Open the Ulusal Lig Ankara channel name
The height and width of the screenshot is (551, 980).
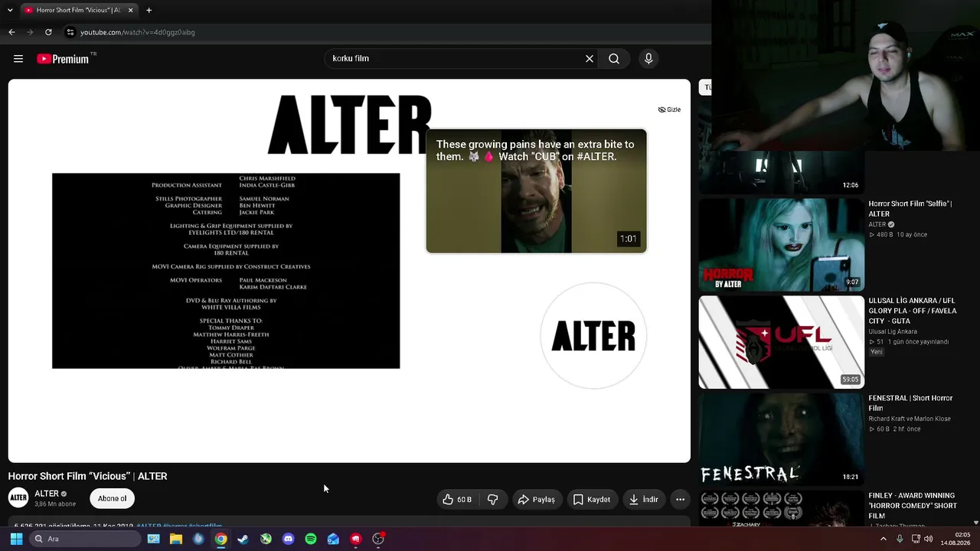click(x=893, y=331)
